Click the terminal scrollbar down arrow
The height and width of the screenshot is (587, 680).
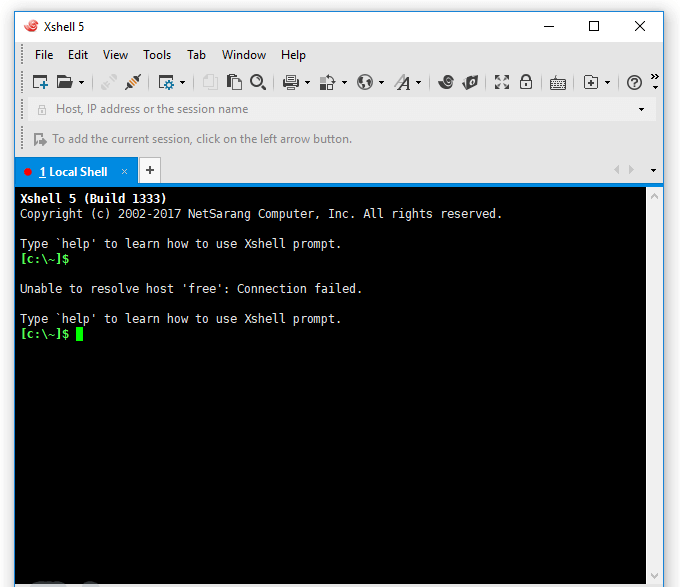(654, 576)
